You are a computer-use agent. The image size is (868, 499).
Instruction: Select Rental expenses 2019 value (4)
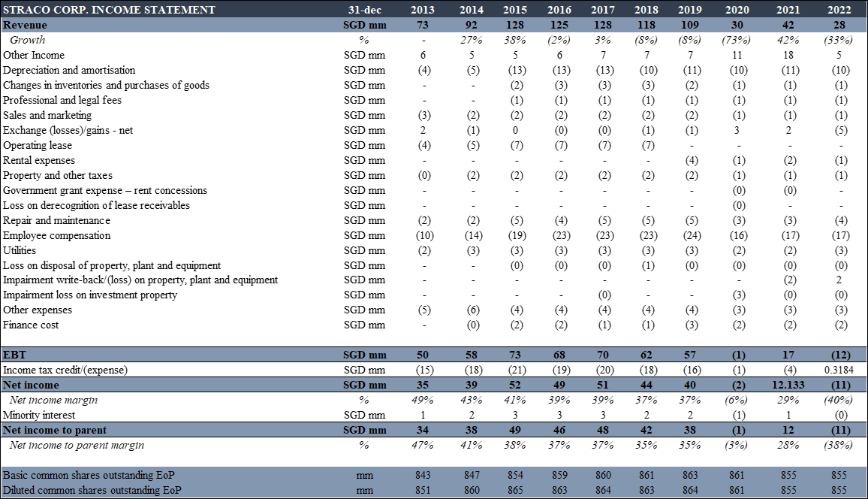pyautogui.click(x=692, y=160)
